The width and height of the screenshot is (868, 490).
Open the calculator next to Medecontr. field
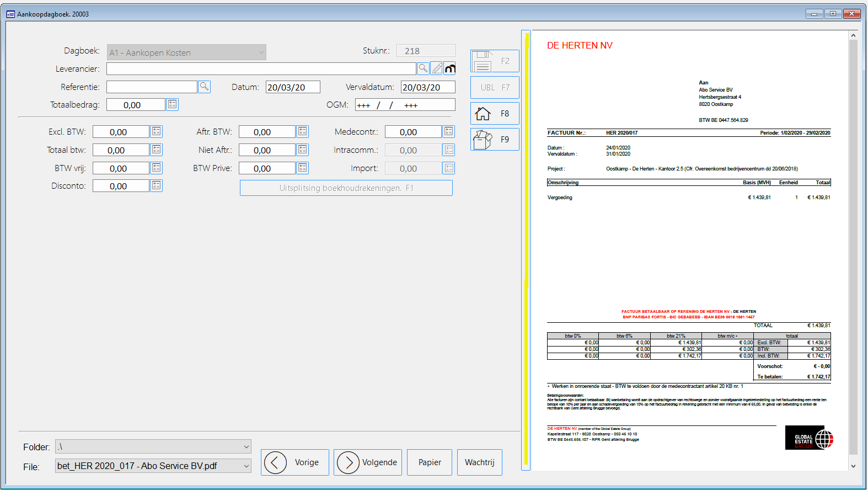pos(449,132)
